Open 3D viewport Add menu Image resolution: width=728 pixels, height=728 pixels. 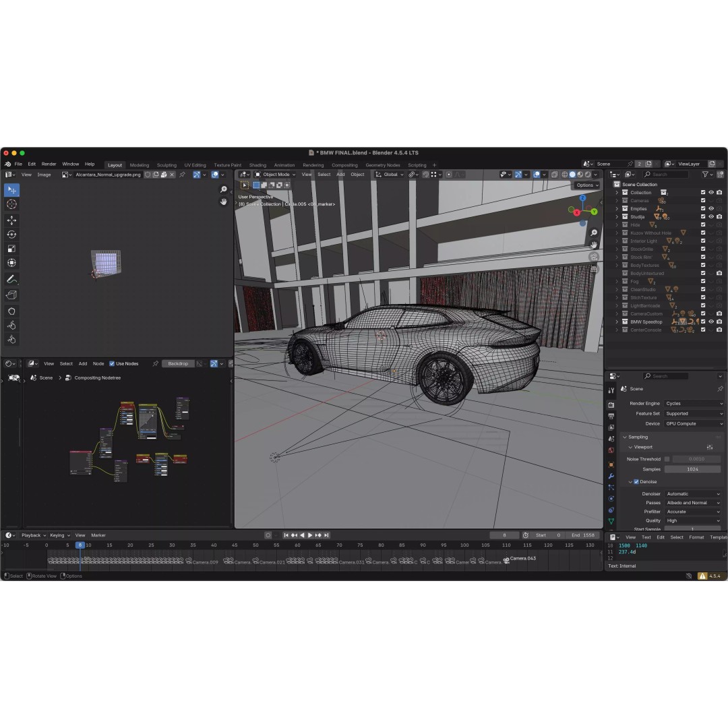click(340, 175)
